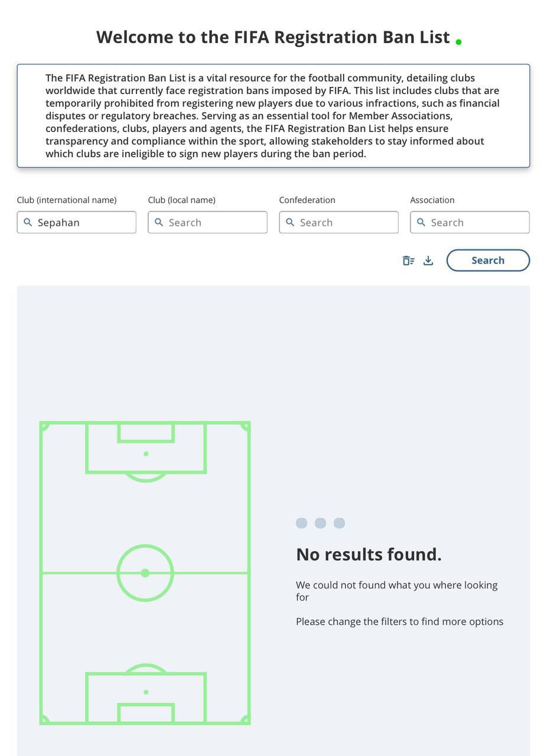The height and width of the screenshot is (756, 547).
Task: Open the Association search box
Action: [x=470, y=222]
